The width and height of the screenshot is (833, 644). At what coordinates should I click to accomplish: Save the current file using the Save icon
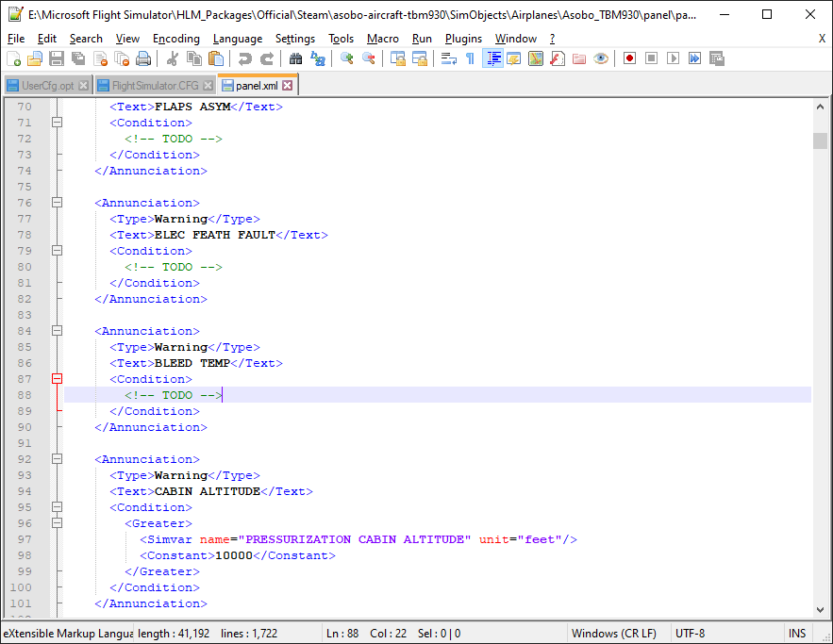tap(57, 58)
